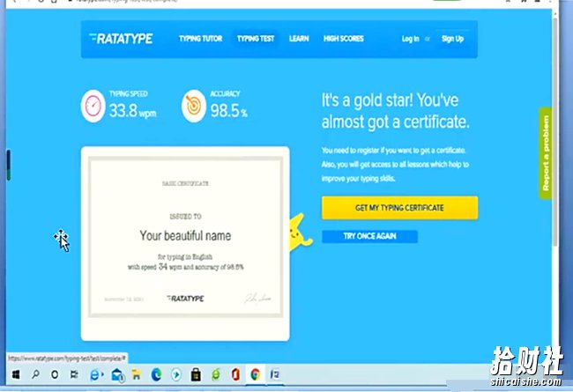
Task: Click the gold star headline text
Action: click(396, 111)
